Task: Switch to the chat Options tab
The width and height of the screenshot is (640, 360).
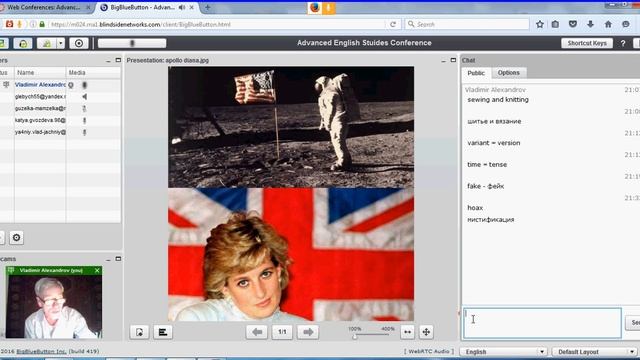Action: (x=509, y=73)
